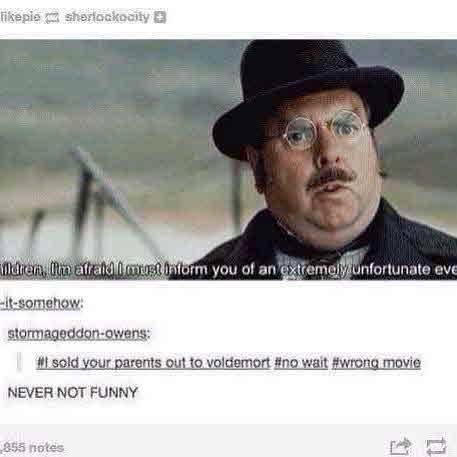Open the share arrow icon in footer

[x=400, y=446]
